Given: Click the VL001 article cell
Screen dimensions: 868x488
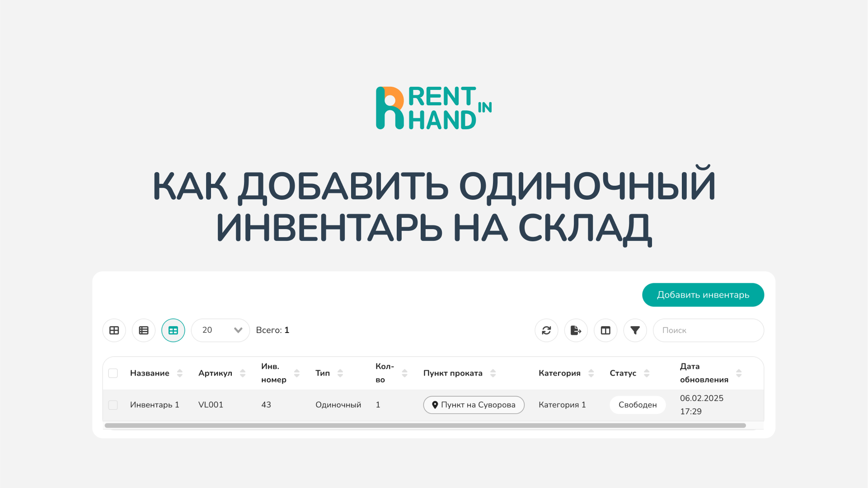Looking at the screenshot, I should pos(211,405).
